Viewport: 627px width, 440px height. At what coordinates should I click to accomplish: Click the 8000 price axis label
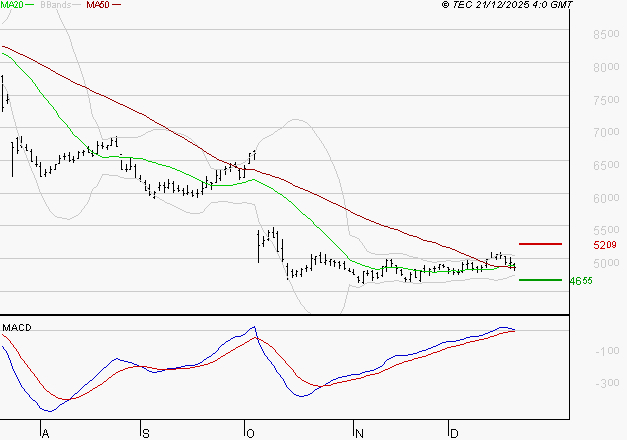(x=606, y=67)
